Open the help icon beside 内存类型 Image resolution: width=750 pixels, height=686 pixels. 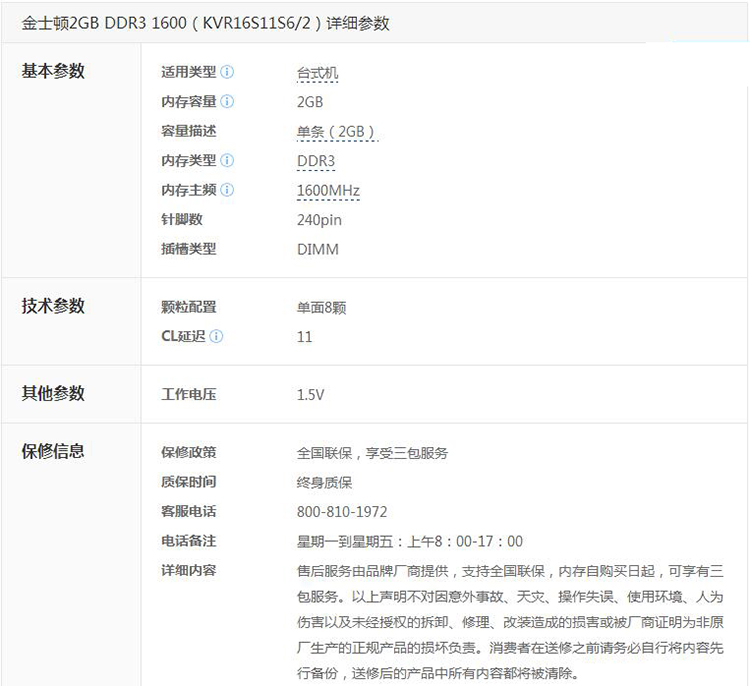click(227, 160)
